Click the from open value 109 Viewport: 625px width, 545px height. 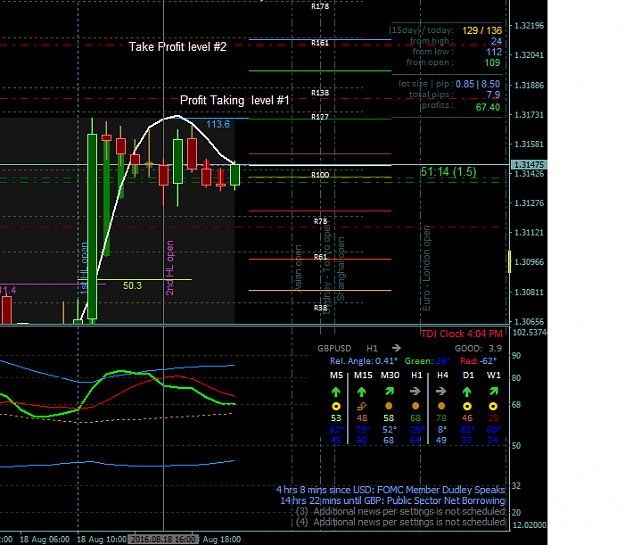492,63
